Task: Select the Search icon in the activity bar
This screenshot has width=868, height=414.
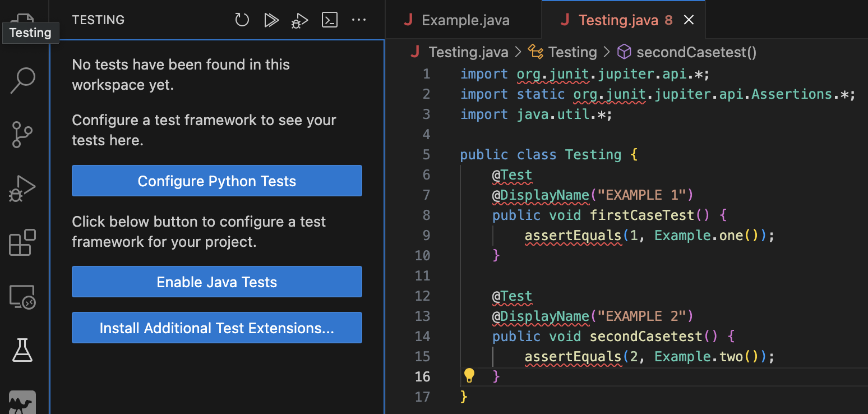Action: tap(22, 80)
